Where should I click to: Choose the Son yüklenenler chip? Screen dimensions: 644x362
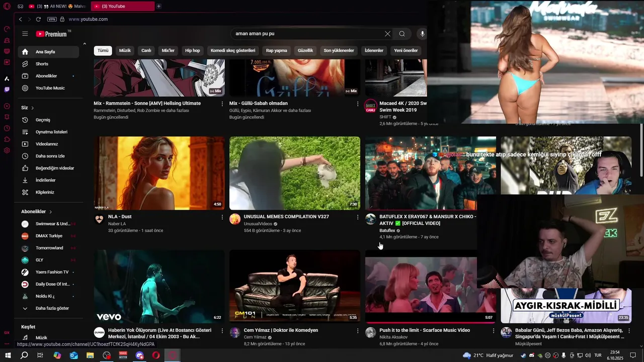pos(339,50)
